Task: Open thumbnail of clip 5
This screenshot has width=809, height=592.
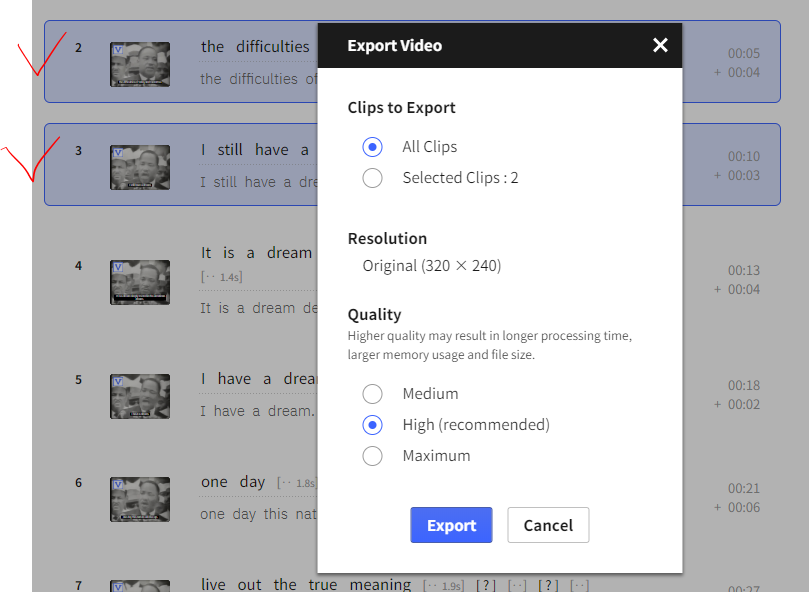Action: 140,396
